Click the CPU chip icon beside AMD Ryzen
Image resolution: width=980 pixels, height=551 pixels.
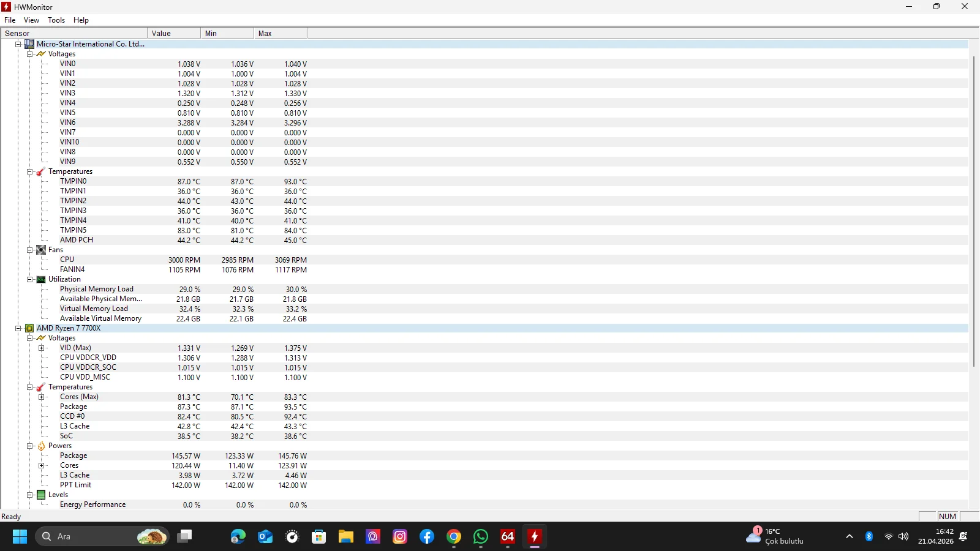point(29,328)
